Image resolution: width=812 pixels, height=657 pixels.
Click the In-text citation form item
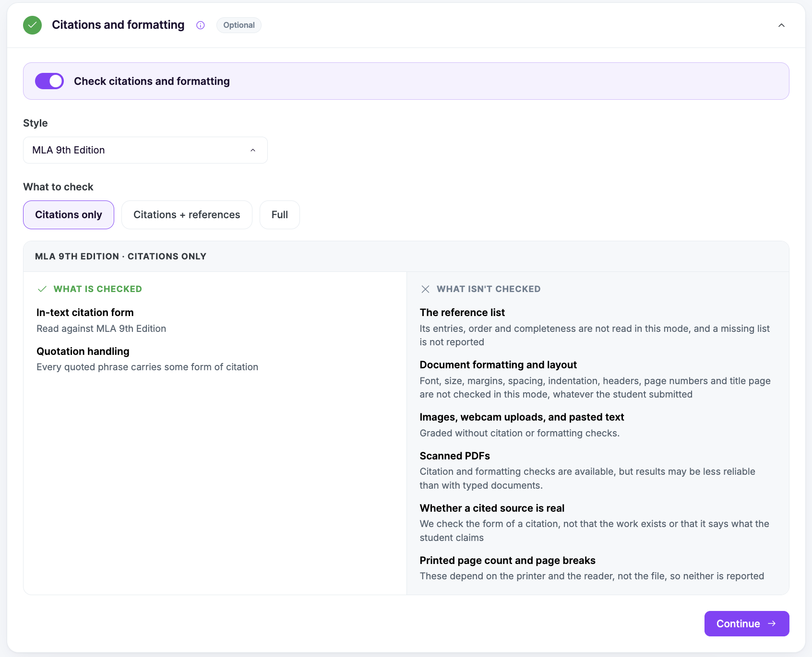point(85,313)
